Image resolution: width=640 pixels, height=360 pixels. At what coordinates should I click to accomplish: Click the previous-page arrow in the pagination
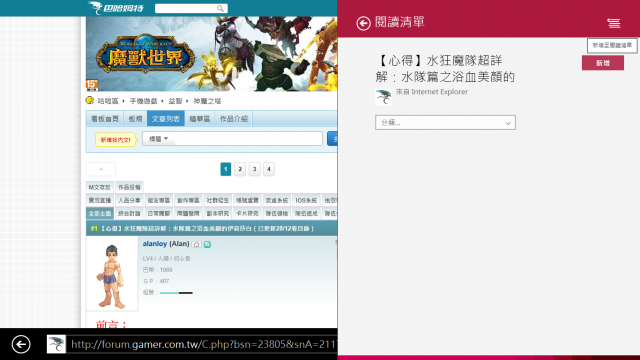click(101, 169)
